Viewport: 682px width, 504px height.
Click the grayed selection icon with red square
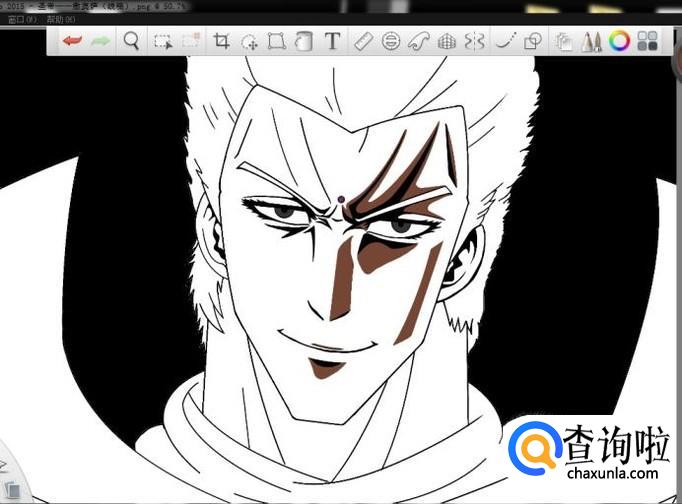click(191, 40)
